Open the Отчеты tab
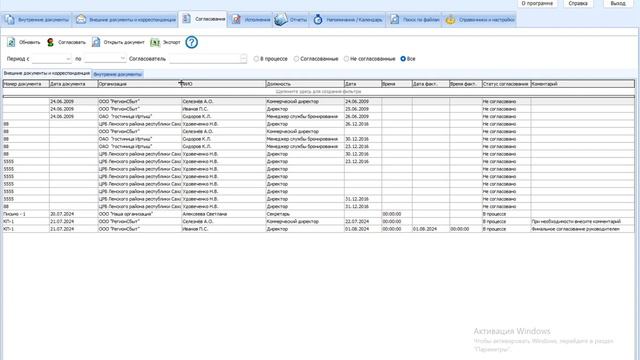The height and width of the screenshot is (360, 640). (291, 20)
